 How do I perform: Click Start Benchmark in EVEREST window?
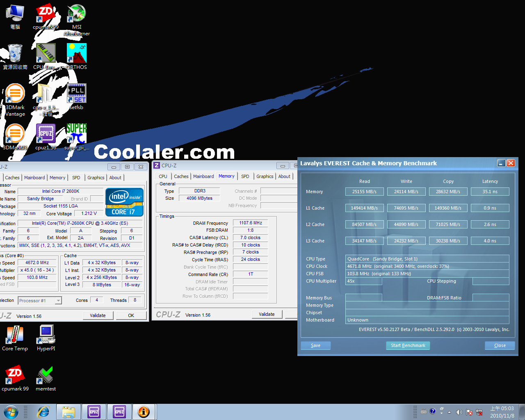pos(408,345)
